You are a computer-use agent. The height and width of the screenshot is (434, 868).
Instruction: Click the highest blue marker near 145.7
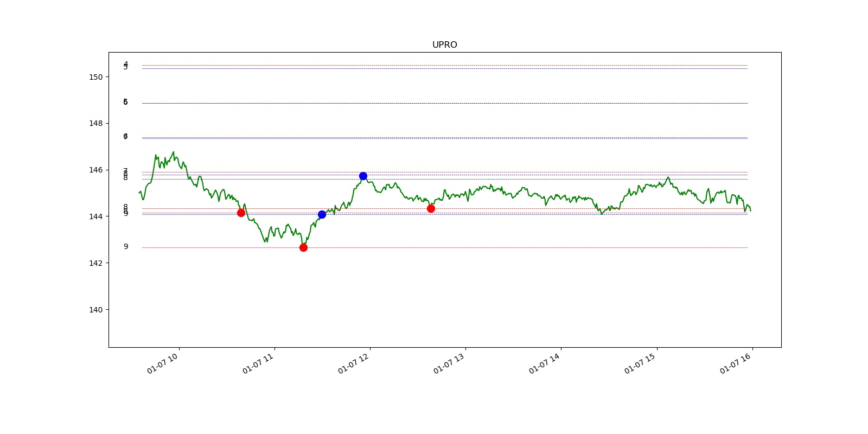[x=363, y=176]
